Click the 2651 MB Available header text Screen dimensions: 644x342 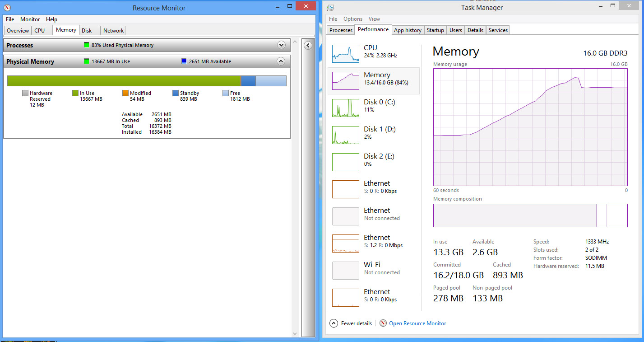point(210,61)
